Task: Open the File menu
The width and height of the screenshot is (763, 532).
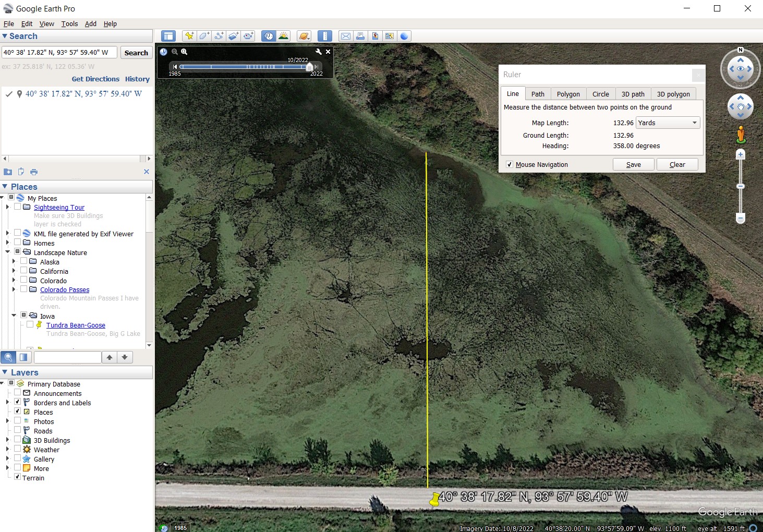Action: 9,24
